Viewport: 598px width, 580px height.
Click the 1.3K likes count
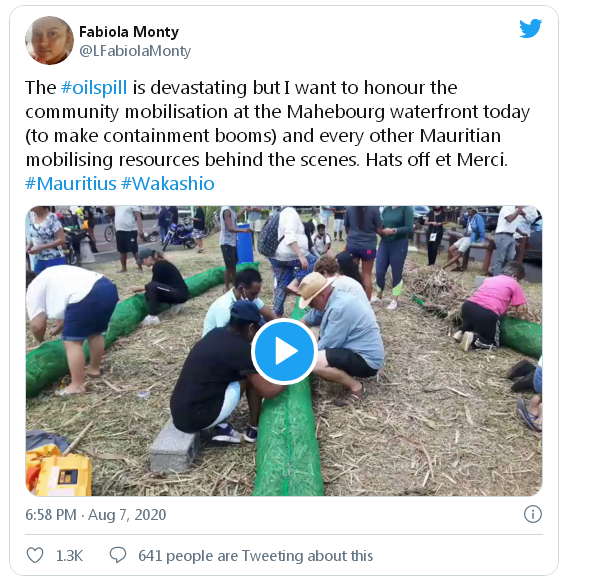point(69,556)
